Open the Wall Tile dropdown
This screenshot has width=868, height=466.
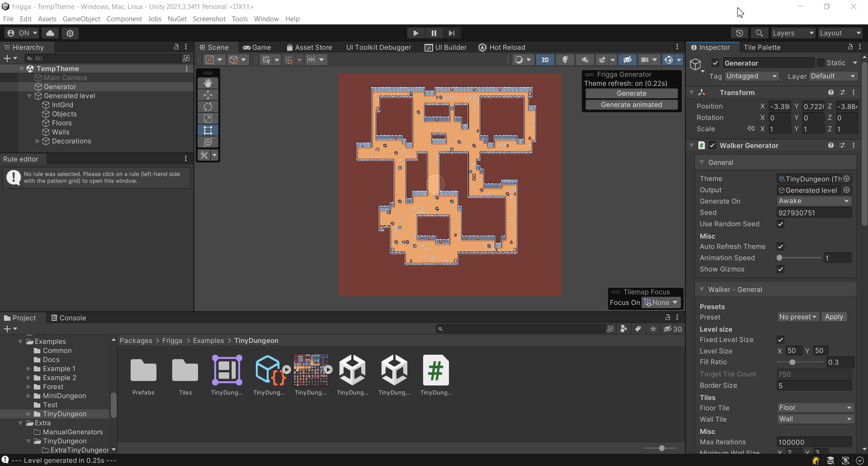tap(816, 419)
